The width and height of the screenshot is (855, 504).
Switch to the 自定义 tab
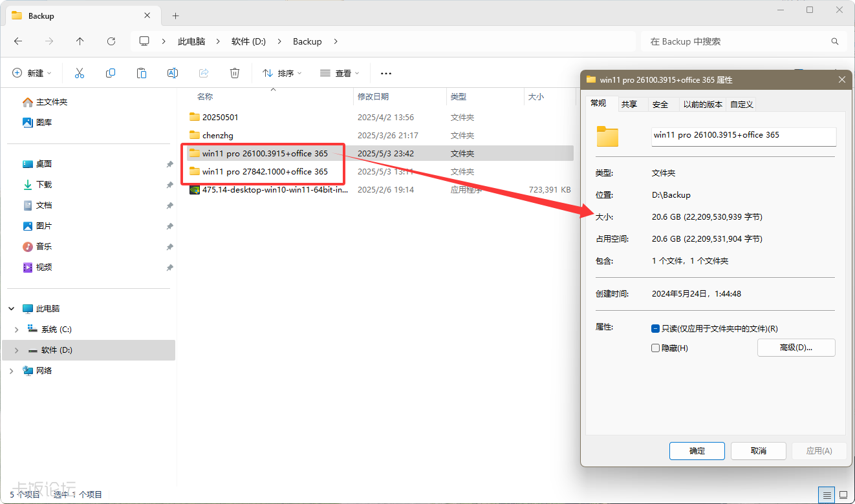(x=741, y=104)
